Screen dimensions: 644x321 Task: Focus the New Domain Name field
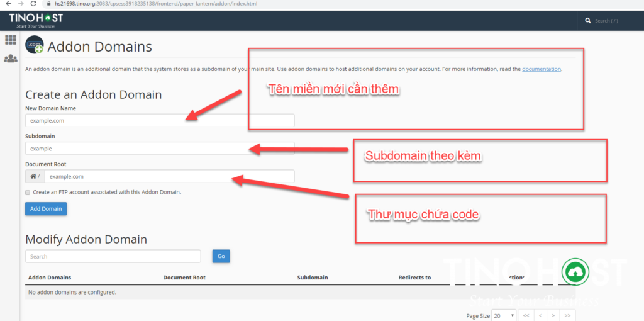tap(160, 120)
